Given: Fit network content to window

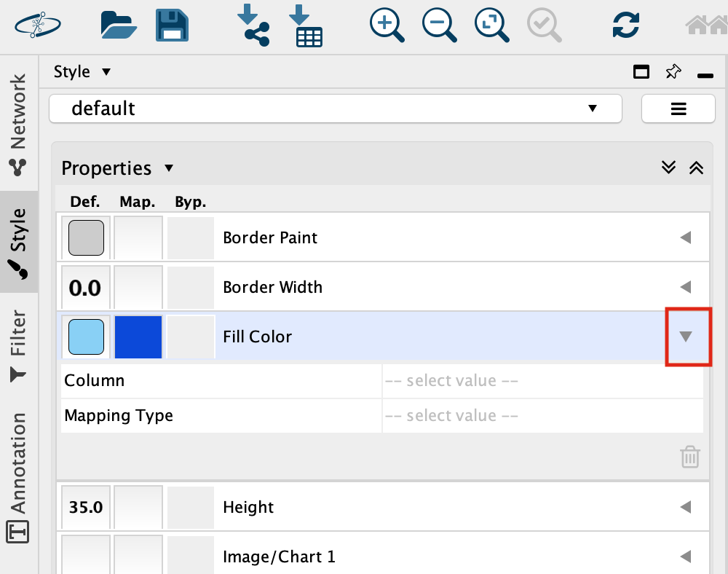Looking at the screenshot, I should pyautogui.click(x=492, y=25).
